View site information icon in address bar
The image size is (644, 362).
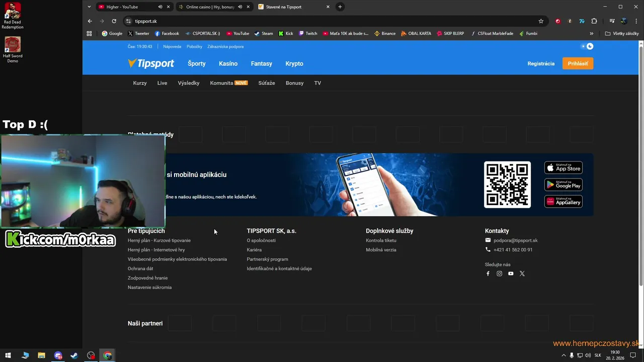pyautogui.click(x=128, y=21)
